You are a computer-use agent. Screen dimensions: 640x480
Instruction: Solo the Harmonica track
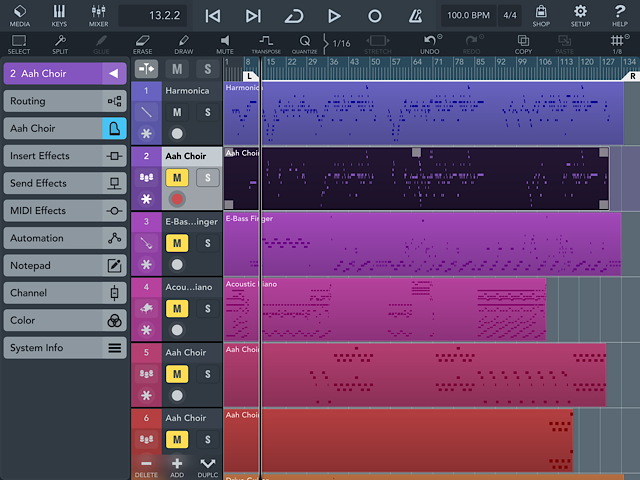(208, 112)
